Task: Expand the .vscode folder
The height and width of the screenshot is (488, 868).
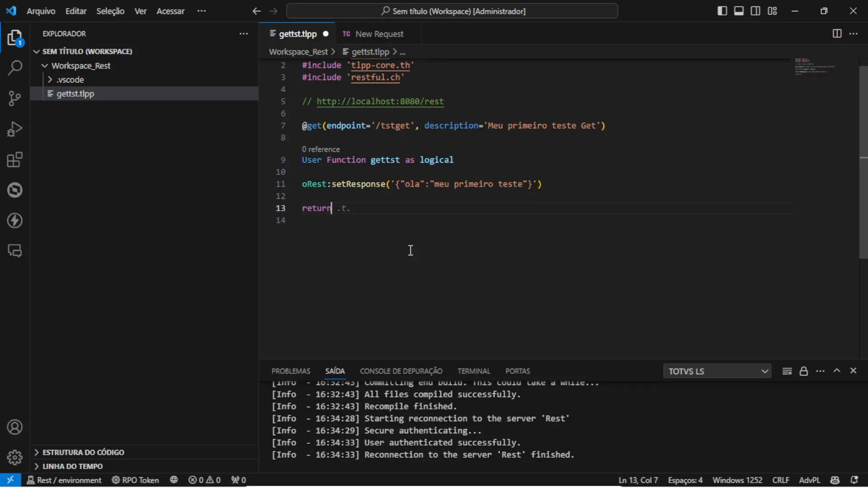Action: 70,80
